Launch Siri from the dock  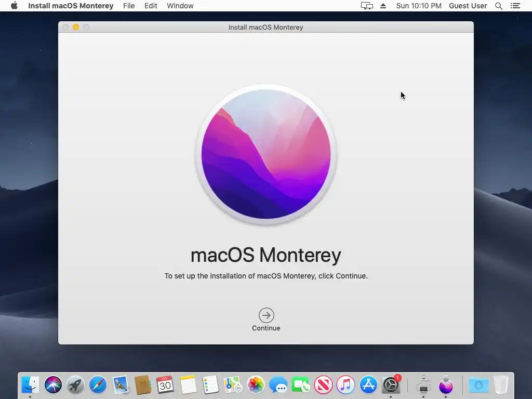(x=54, y=385)
